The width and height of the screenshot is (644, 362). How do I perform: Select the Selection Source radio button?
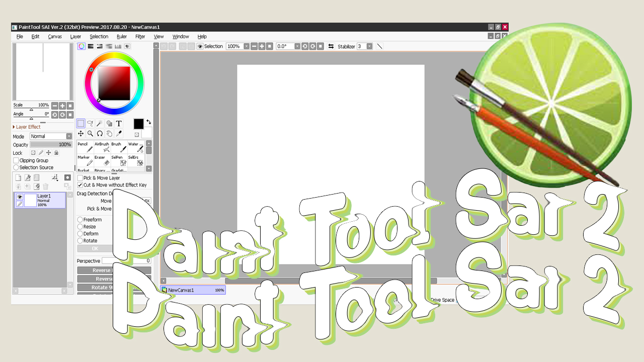click(16, 167)
